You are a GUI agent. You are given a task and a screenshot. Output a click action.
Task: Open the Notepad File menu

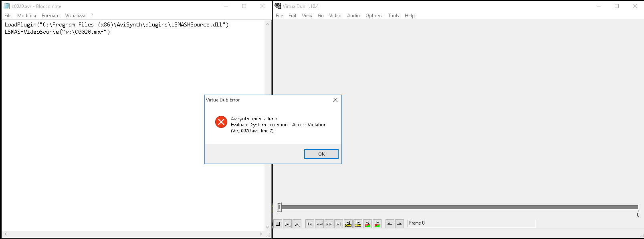[x=8, y=16]
